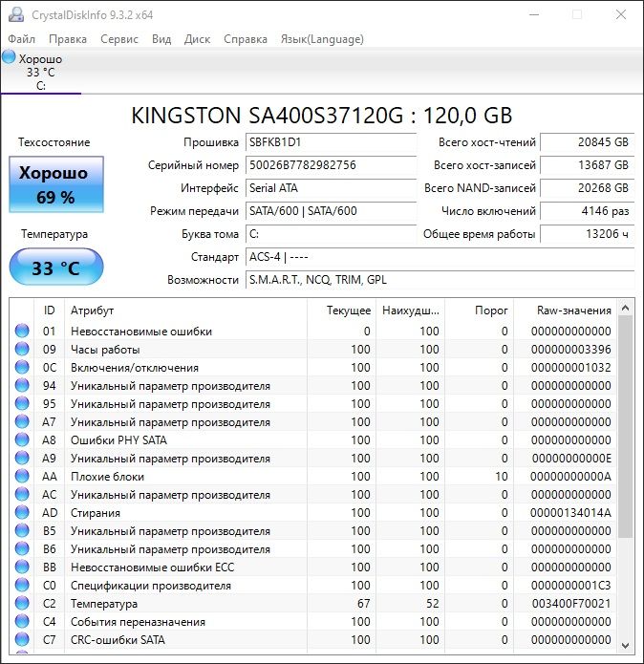Image resolution: width=644 pixels, height=664 pixels.
Task: Click status icon for attribute B5
Action: pyautogui.click(x=22, y=530)
